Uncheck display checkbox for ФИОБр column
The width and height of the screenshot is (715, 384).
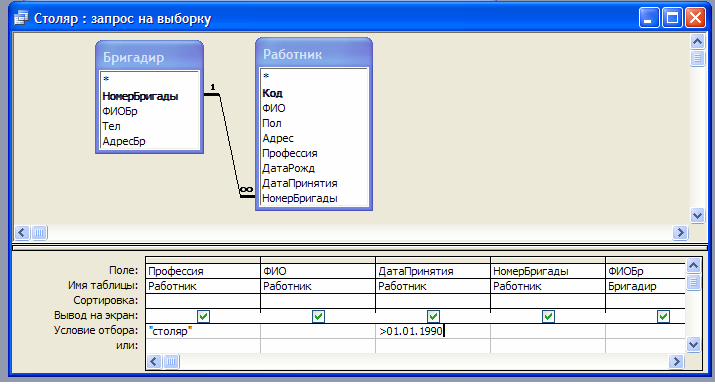663,316
